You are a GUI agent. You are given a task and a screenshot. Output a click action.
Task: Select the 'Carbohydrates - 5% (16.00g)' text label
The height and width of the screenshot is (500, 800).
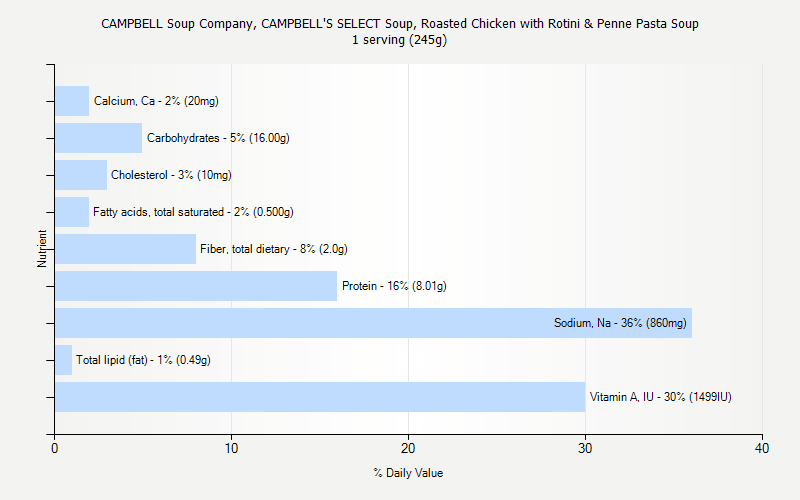coord(218,138)
